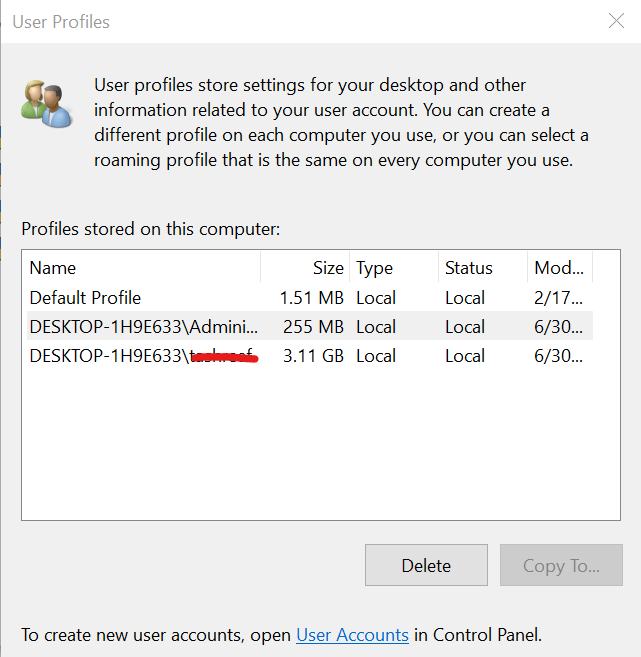This screenshot has width=641, height=657.
Task: Sort profiles by Name column header
Action: pos(143,268)
